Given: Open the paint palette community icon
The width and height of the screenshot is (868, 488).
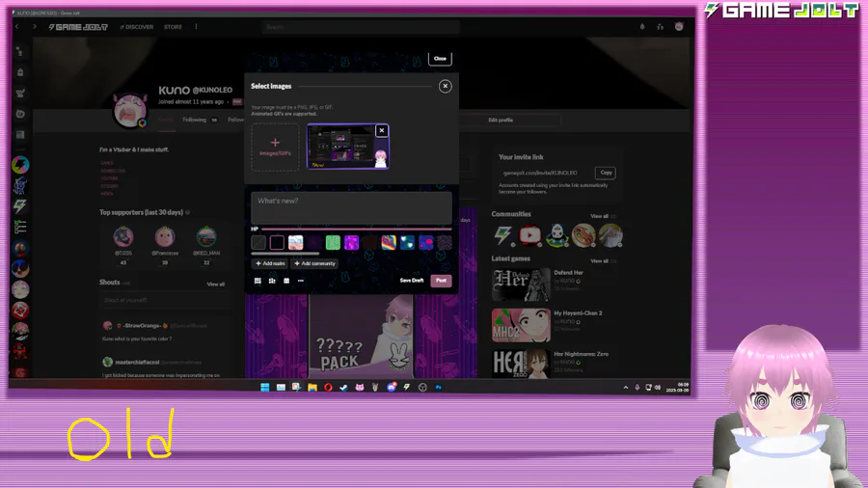Looking at the screenshot, I should pos(583,235).
